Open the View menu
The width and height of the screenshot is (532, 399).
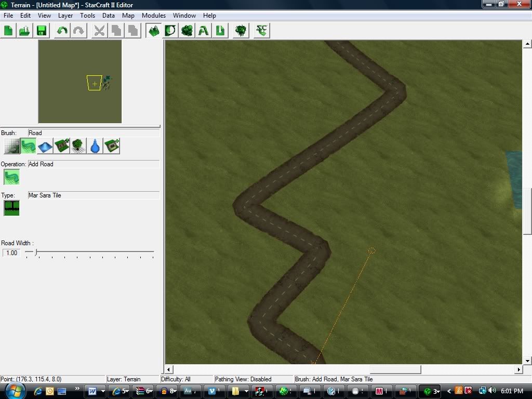(44, 16)
